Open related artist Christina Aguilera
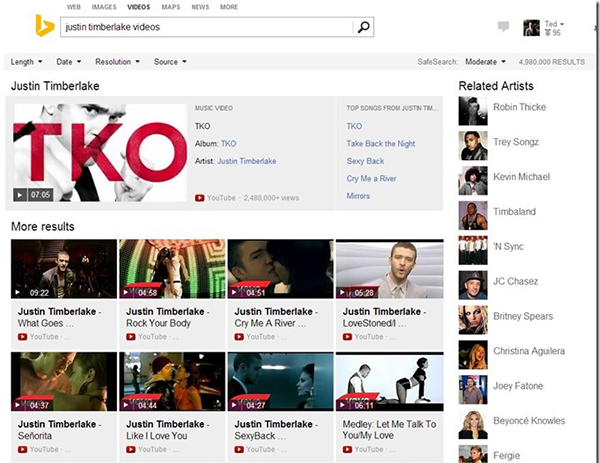Screen dimensions: 600x463 [529, 351]
